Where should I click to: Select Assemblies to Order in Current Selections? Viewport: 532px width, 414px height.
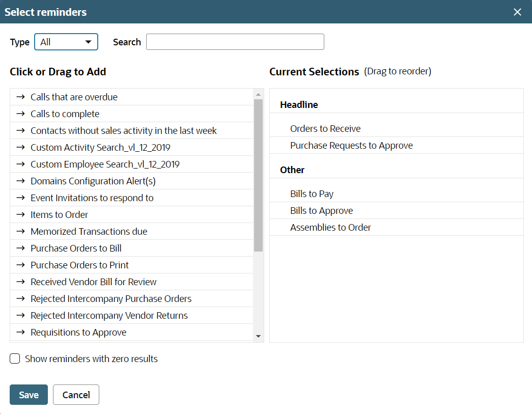(x=330, y=228)
